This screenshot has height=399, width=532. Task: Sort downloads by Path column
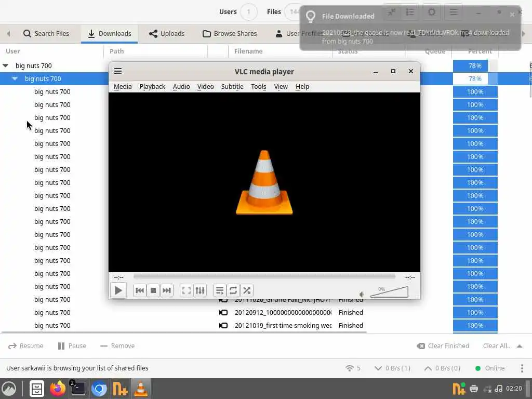pos(156,51)
